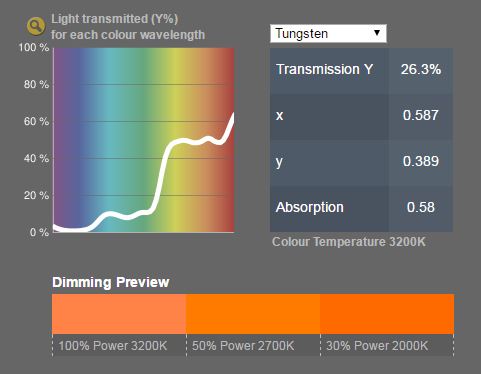The height and width of the screenshot is (374, 481).
Task: Select the 100% Power 3200K colour swatch
Action: pyautogui.click(x=119, y=314)
